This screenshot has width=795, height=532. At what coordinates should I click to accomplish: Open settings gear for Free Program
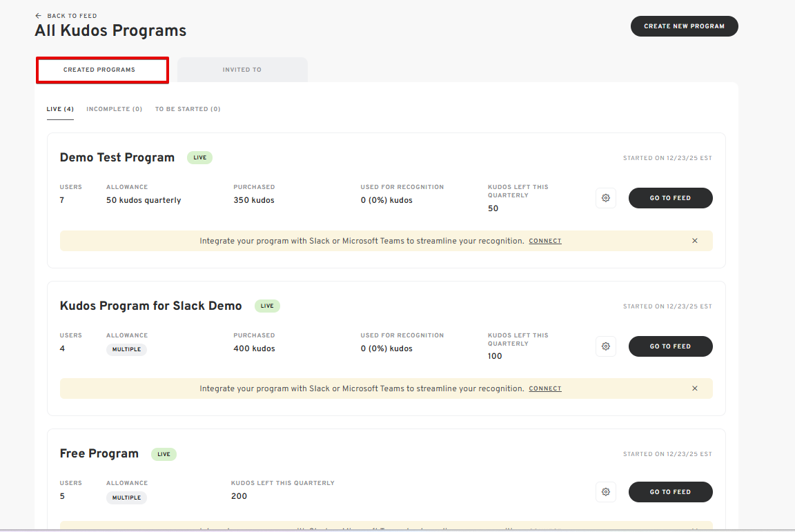[x=605, y=492]
